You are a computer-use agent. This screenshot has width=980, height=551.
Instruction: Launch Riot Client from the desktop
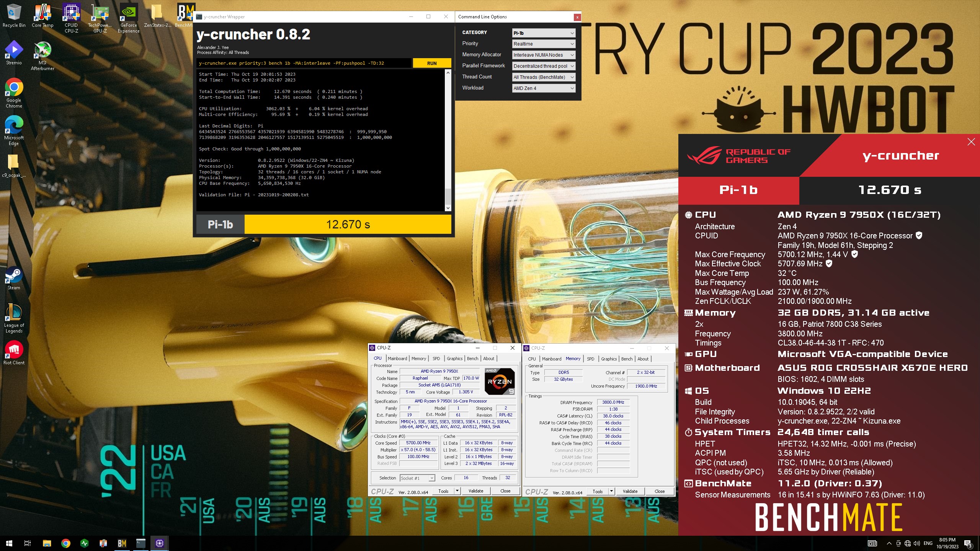point(14,353)
